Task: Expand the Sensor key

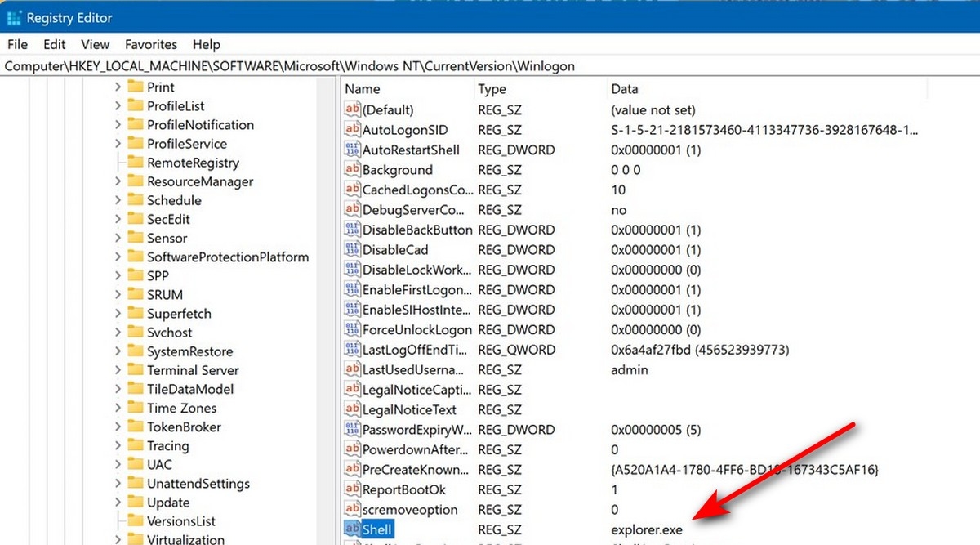Action: [118, 238]
